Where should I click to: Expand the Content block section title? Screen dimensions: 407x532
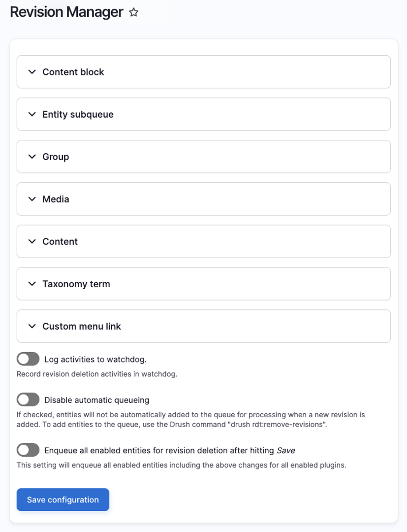tap(73, 72)
